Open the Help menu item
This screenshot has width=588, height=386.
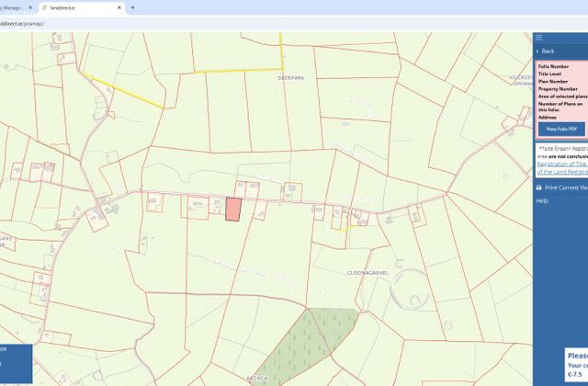(542, 201)
